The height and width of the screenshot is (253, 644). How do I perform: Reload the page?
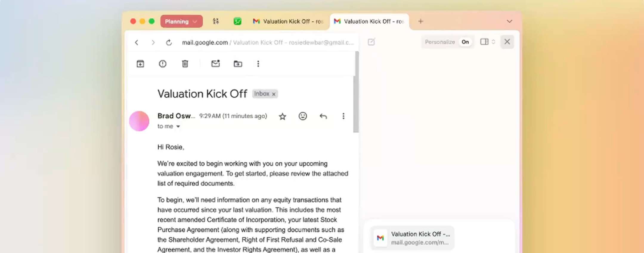coord(169,42)
